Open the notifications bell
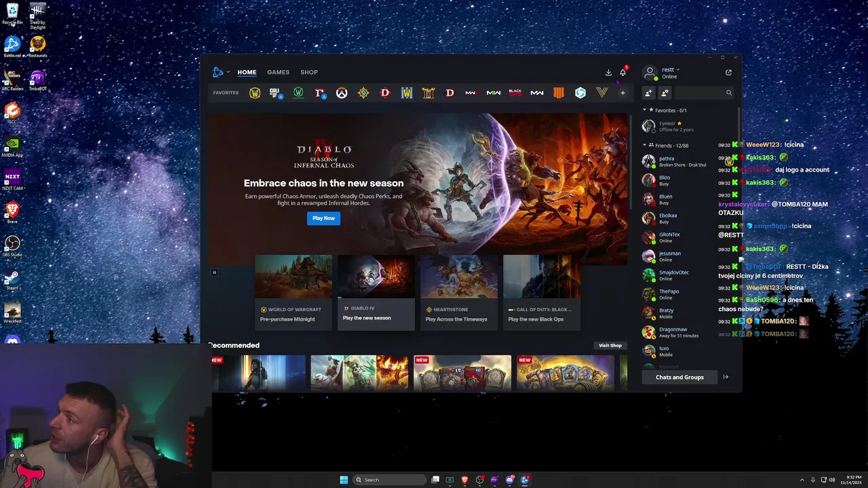Screen dimensions: 868x488 click(x=623, y=73)
